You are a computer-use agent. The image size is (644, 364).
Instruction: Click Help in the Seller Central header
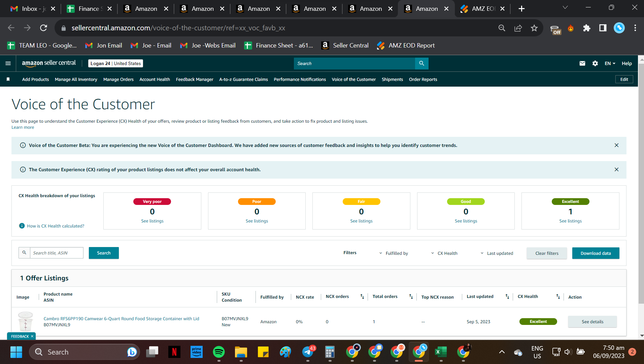click(626, 63)
